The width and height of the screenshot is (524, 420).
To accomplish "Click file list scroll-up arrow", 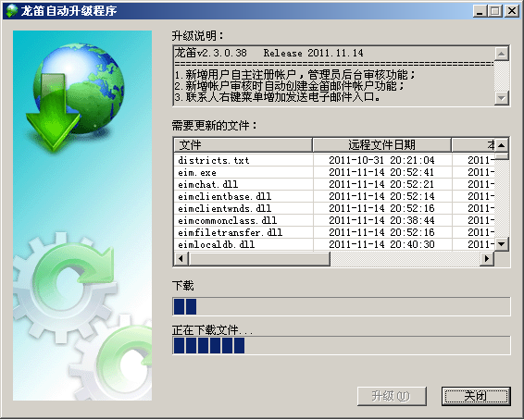I will tap(501, 145).
